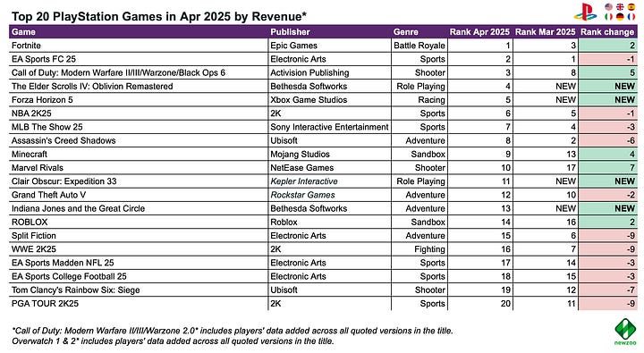Click Fortnite's green rank change cell
644x353 pixels.
[608, 46]
